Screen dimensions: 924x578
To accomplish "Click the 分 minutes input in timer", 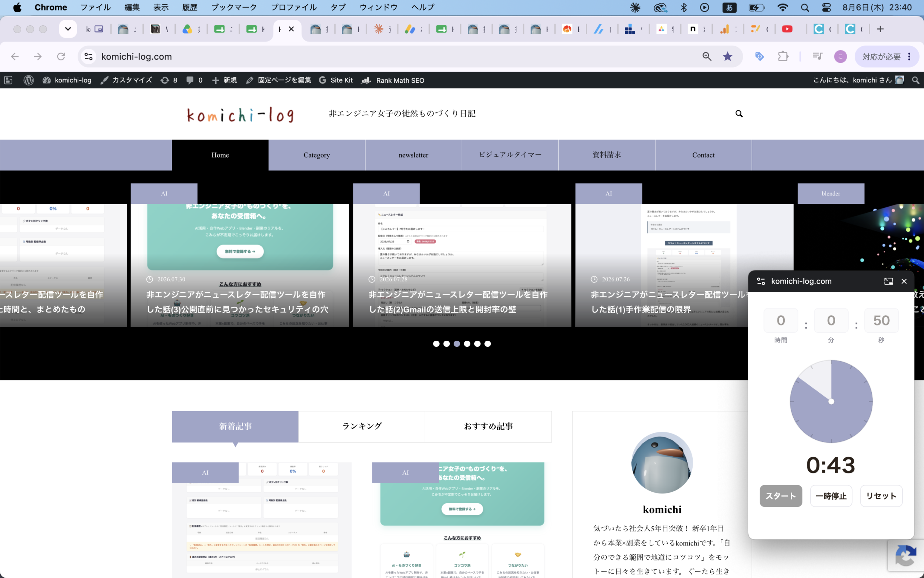I will click(x=831, y=320).
